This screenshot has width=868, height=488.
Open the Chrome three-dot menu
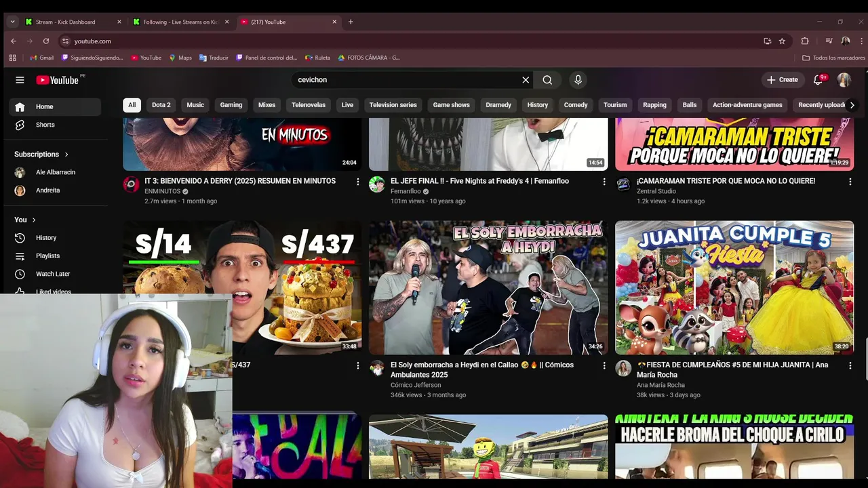pyautogui.click(x=861, y=41)
